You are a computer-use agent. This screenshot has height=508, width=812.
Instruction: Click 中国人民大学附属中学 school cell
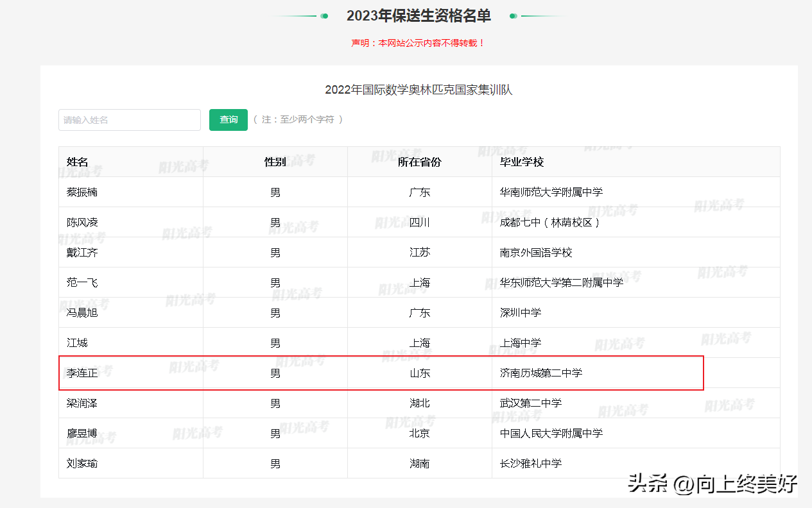551,434
